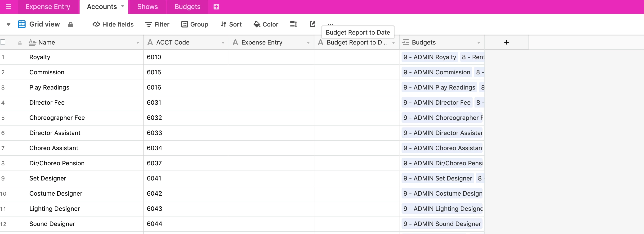Screen dimensions: 644x234
Task: Click Hide fields button
Action: 113,24
